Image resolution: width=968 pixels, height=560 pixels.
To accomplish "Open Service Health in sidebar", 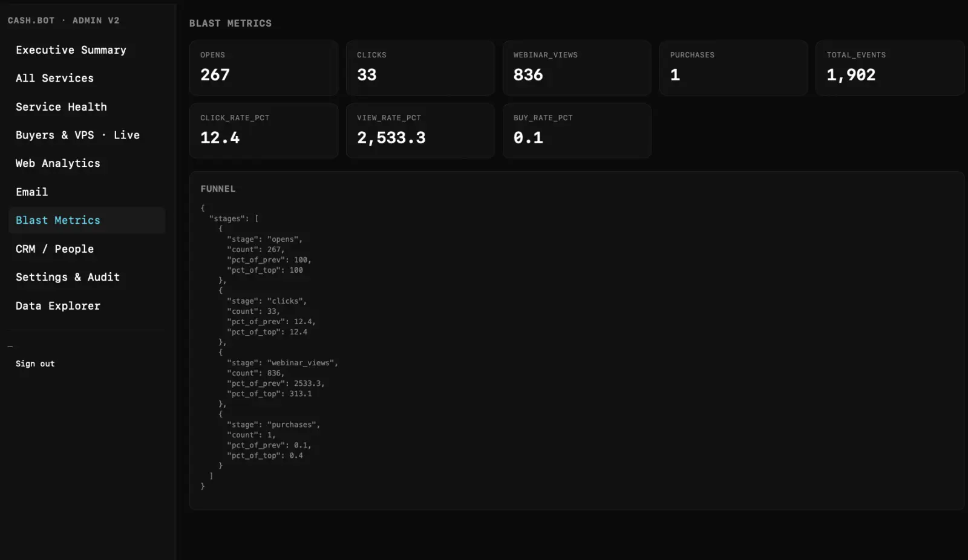I will coord(61,107).
